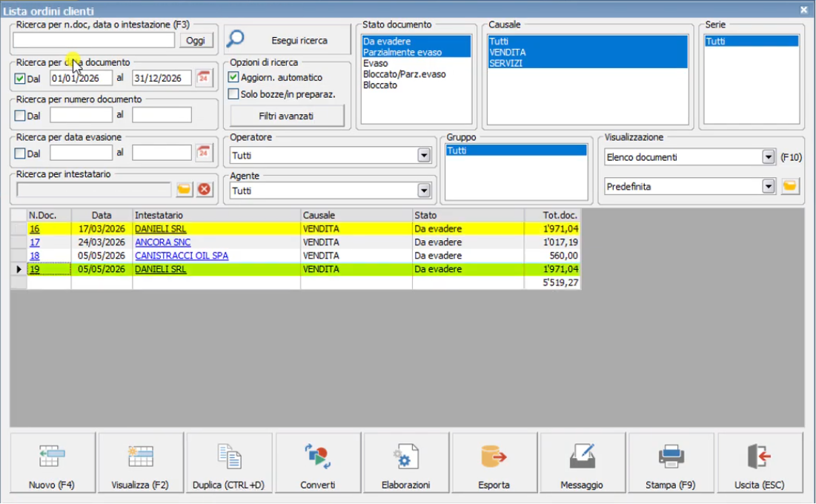Open the Elaborazioni gear document icon
Screen dimensions: 816x504
pos(406,456)
